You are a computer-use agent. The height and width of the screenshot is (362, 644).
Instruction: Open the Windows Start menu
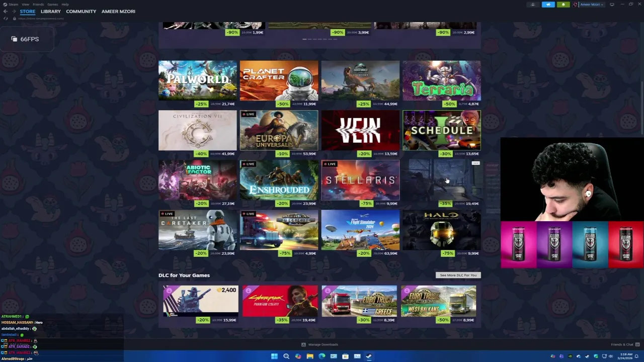click(274, 356)
